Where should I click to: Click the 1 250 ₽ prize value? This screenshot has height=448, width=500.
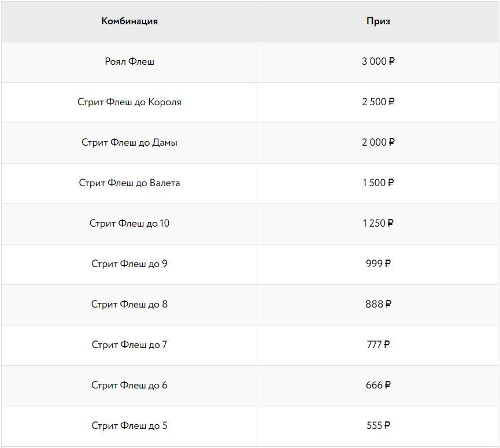tap(378, 224)
